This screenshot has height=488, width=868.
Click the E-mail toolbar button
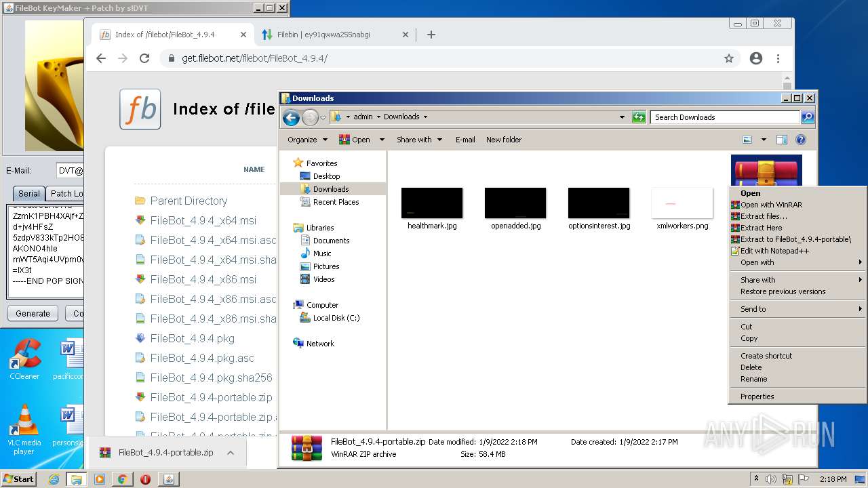pyautogui.click(x=465, y=140)
